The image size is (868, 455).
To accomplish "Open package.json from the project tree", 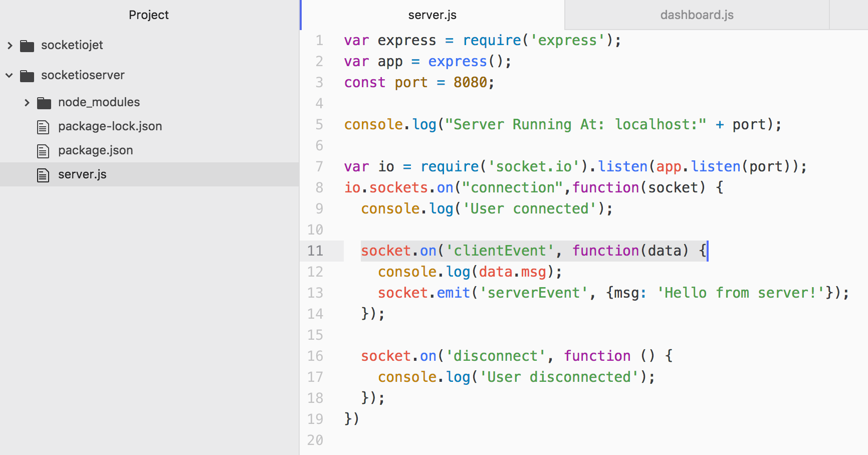I will 95,150.
